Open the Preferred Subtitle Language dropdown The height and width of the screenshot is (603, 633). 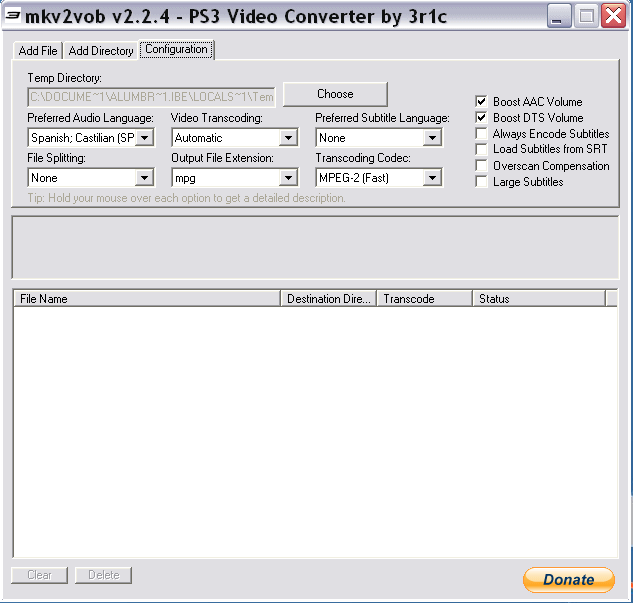point(379,138)
